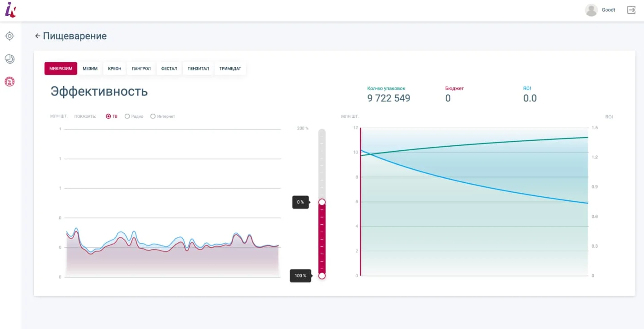Select the ПЕНЗИТАЛ tab
This screenshot has width=644, height=329.
click(x=198, y=69)
